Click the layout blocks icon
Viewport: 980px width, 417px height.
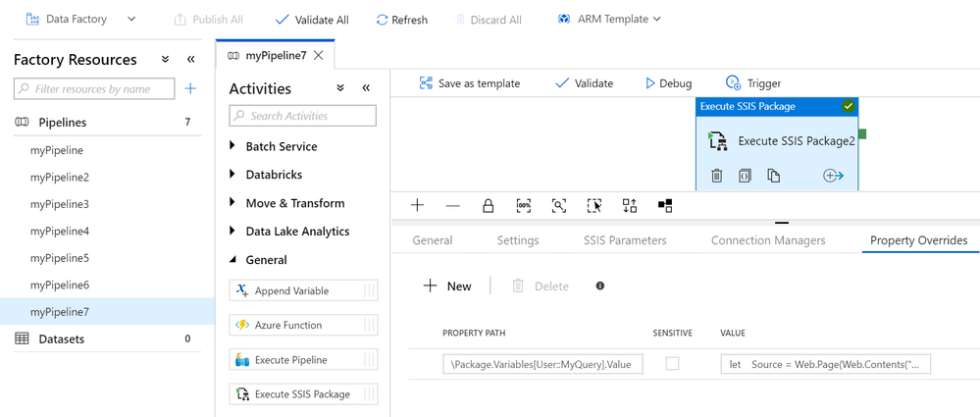(x=665, y=205)
